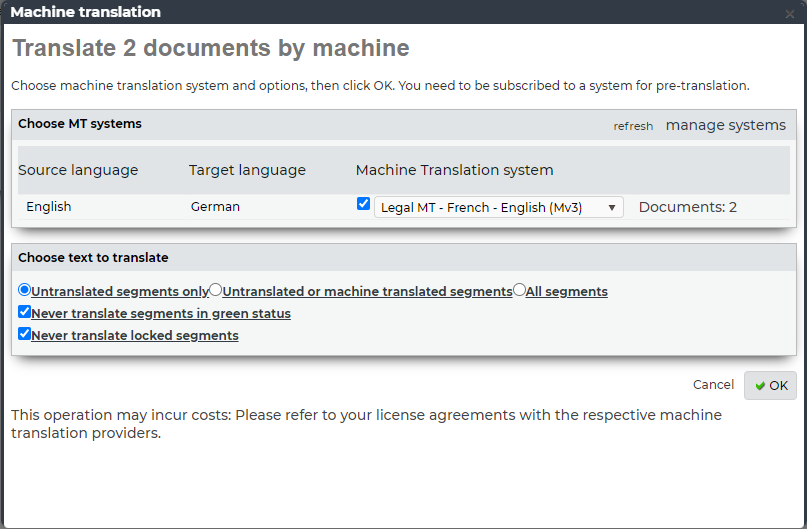Select Untranslated or machine translated segments
This screenshot has height=529, width=807.
(x=216, y=290)
